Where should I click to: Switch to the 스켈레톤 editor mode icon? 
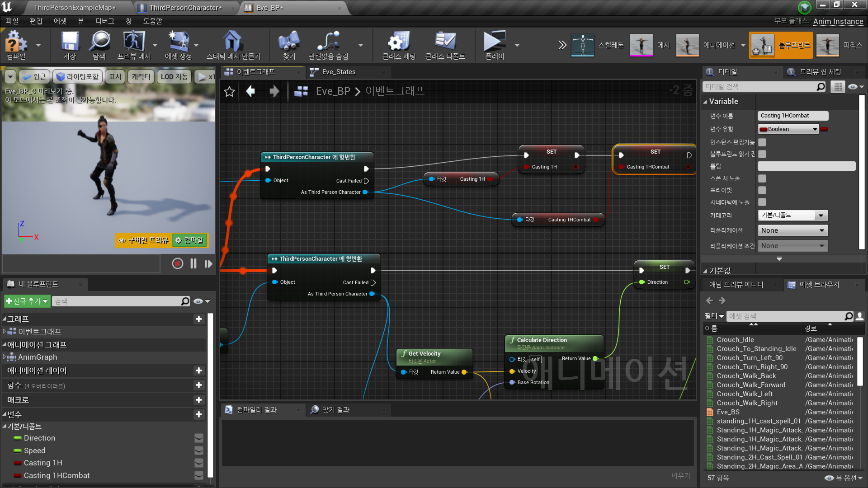pyautogui.click(x=583, y=45)
